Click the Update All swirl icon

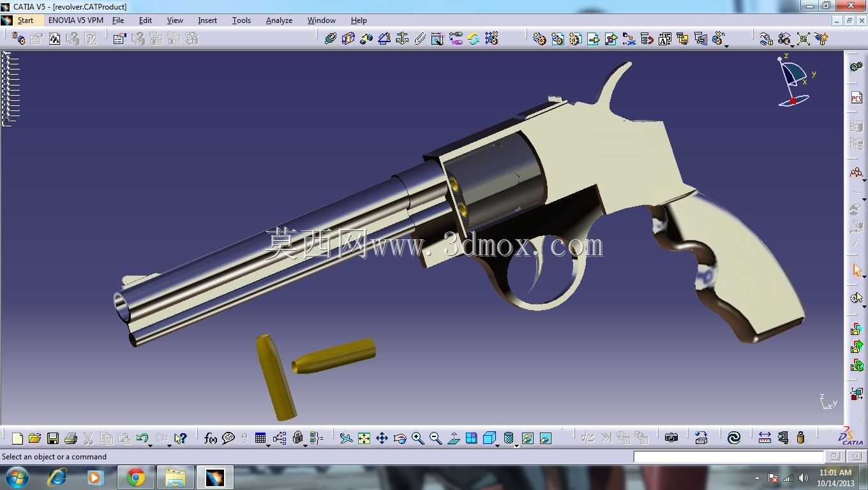point(734,438)
